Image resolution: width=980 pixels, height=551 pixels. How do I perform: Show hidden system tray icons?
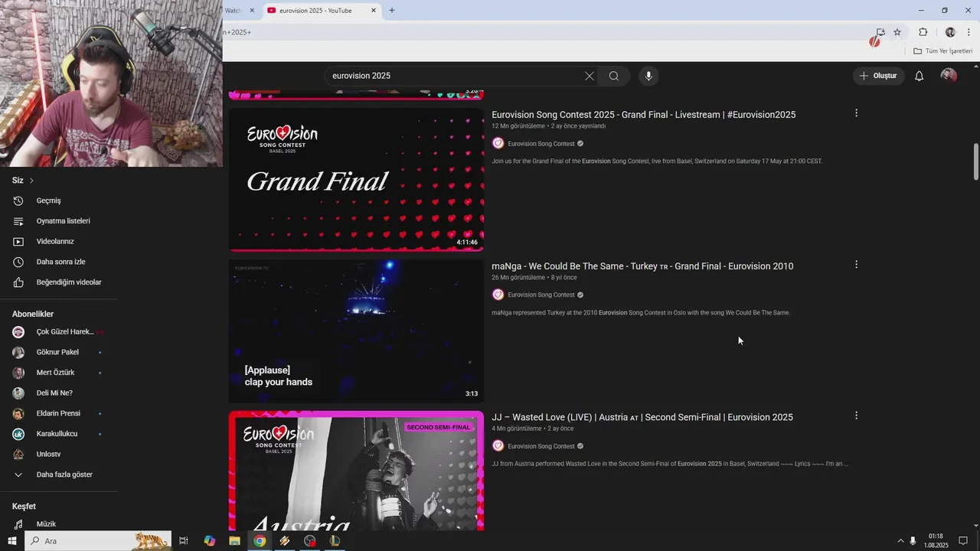(900, 541)
